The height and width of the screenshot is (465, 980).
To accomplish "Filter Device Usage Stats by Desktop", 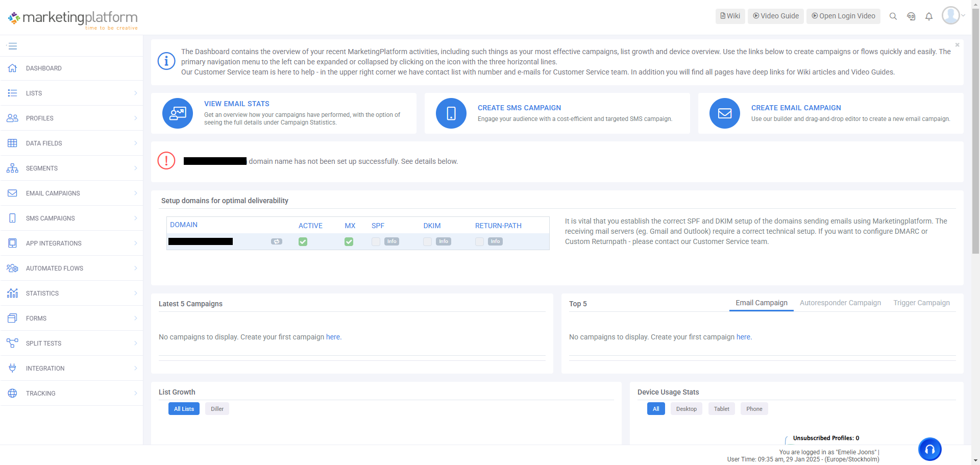I will click(x=686, y=409).
